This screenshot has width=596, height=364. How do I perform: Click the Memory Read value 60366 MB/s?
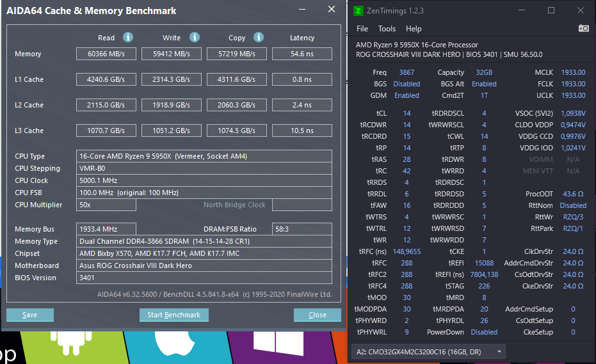pyautogui.click(x=106, y=54)
